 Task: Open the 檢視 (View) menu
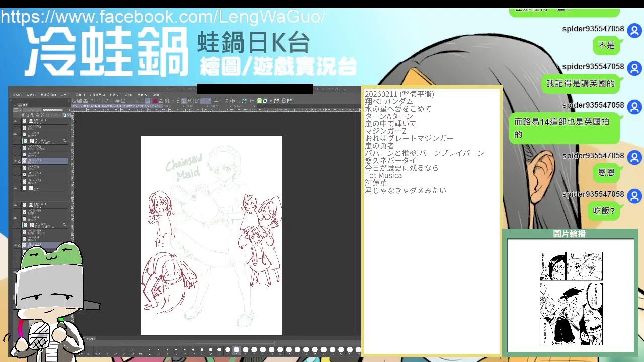point(114,95)
